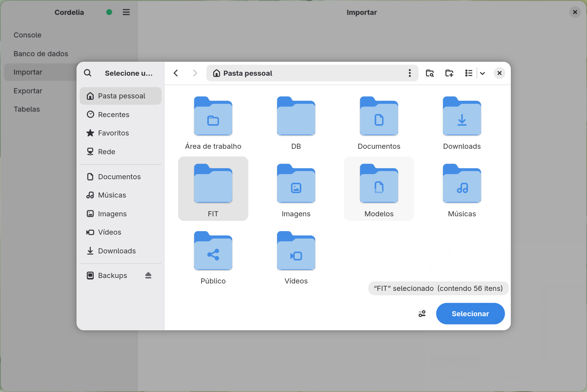Open Downloads bookmark in sidebar
Screen dimensions: 587x392
click(x=121, y=251)
